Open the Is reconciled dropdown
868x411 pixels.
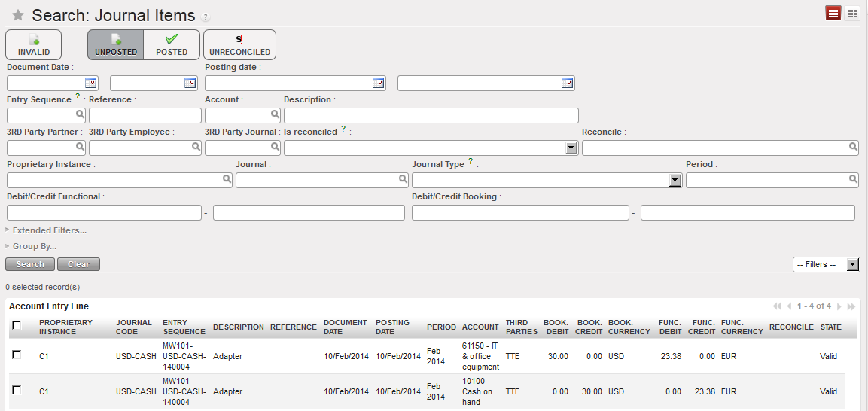pos(571,148)
